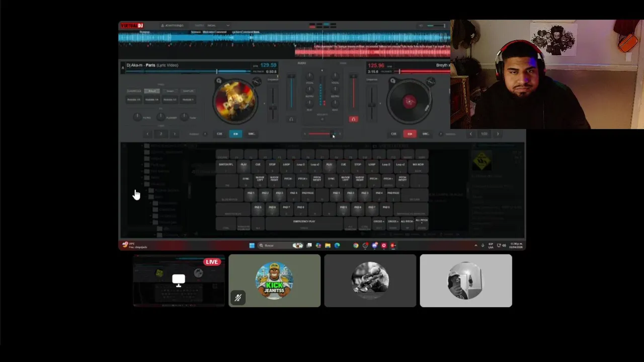The height and width of the screenshot is (362, 644).
Task: Click the blue waveform of deck A
Action: pos(284,37)
